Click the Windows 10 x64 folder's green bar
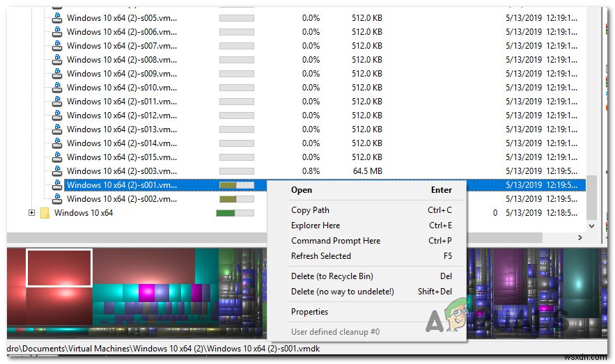Image resolution: width=615 pixels, height=364 pixels. 235,213
